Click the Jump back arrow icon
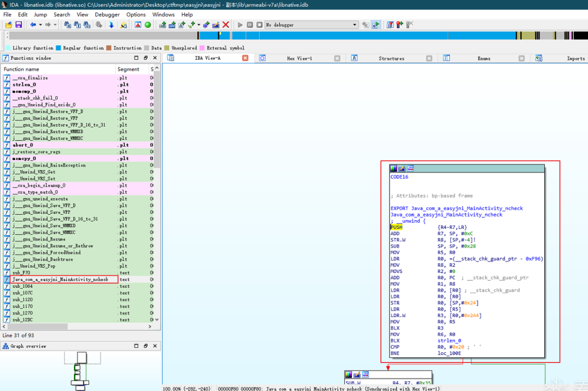Screen dimensions: 588x391 (32, 24)
